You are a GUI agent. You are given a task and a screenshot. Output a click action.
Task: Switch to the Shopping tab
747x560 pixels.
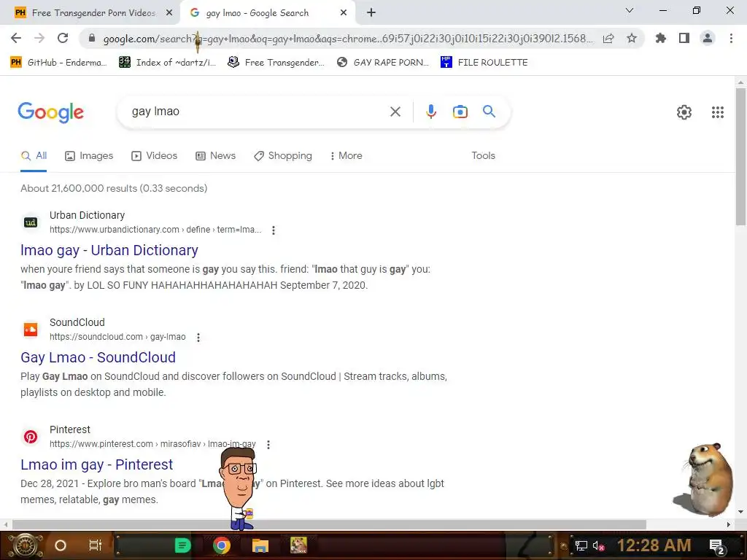point(283,156)
